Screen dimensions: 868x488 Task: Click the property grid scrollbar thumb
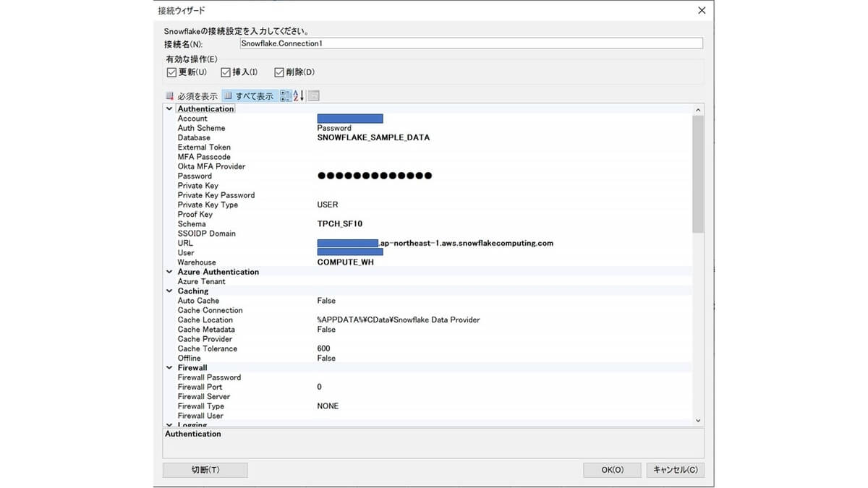point(698,174)
